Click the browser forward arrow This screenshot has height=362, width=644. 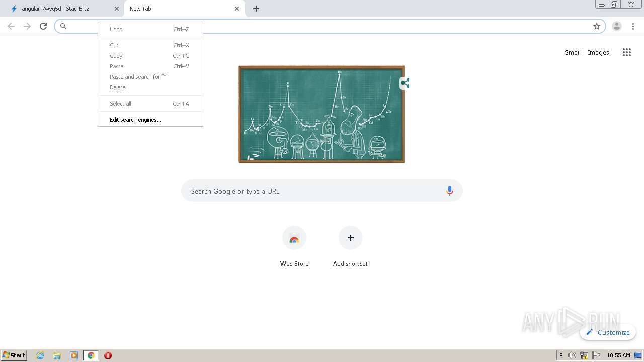coord(27,26)
